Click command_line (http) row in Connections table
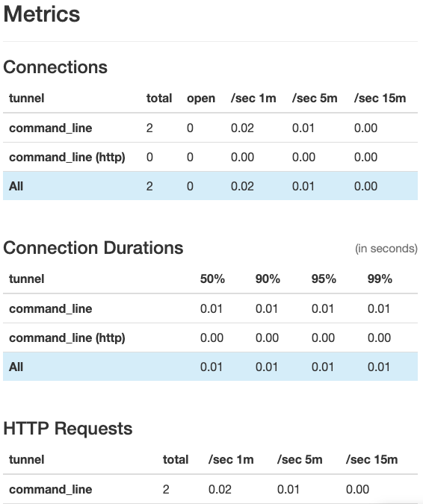This screenshot has height=504, width=423. 210,158
